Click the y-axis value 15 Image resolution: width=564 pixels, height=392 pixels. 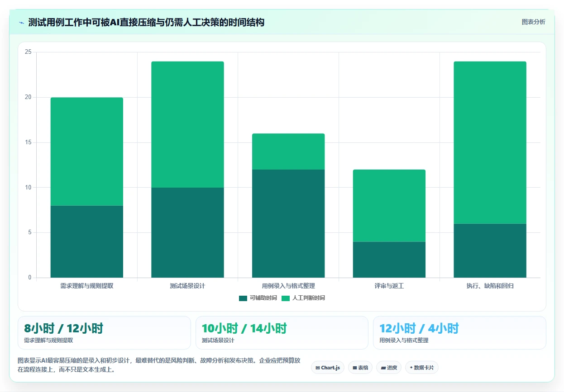28,142
